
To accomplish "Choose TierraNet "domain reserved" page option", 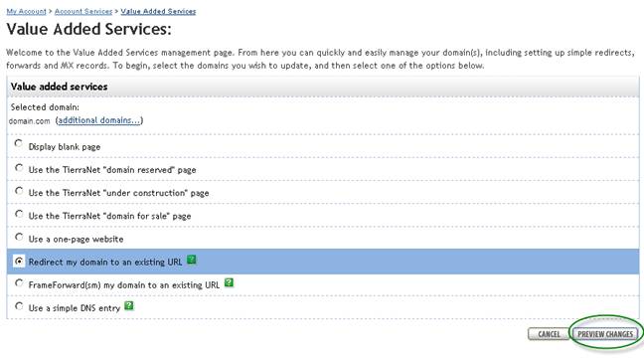I will [x=19, y=168].
